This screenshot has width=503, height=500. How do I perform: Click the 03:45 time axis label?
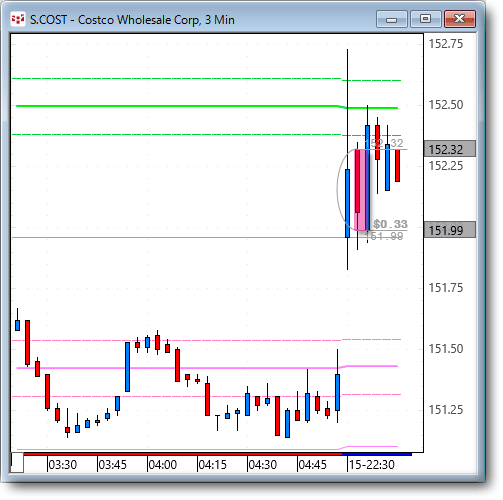tap(113, 464)
